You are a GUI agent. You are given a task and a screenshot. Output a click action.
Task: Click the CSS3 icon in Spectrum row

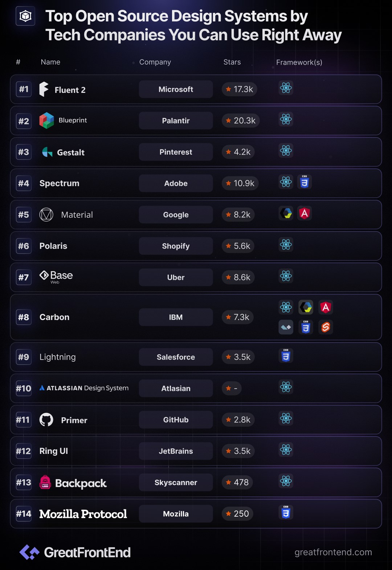click(x=305, y=182)
